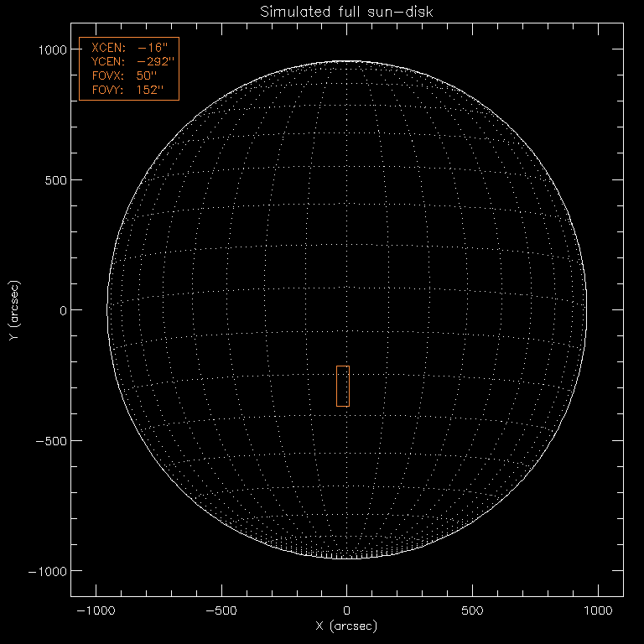Click the y-axis tick label -500
This screenshot has width=644, height=644.
coord(50,441)
